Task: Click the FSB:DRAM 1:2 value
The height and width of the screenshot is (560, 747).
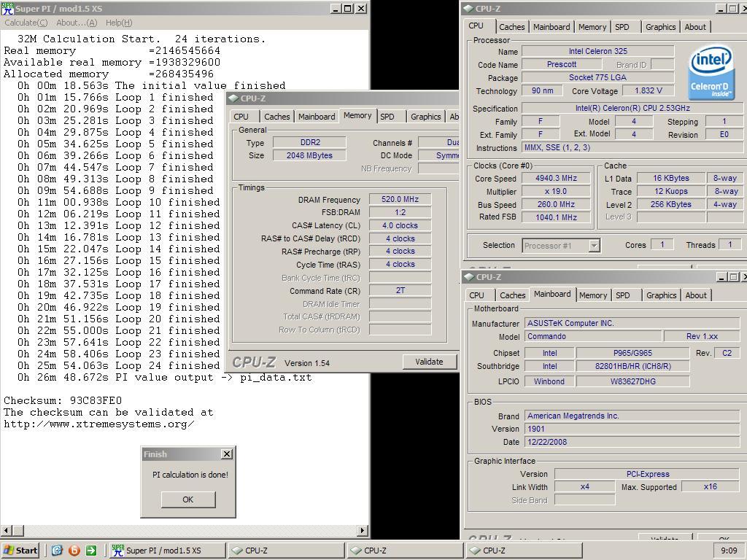Action: click(x=400, y=212)
